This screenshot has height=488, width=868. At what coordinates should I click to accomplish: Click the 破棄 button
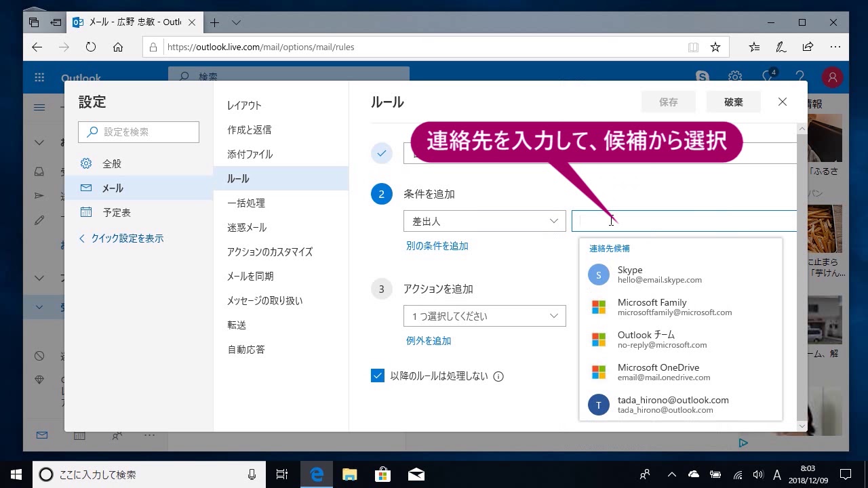(733, 102)
